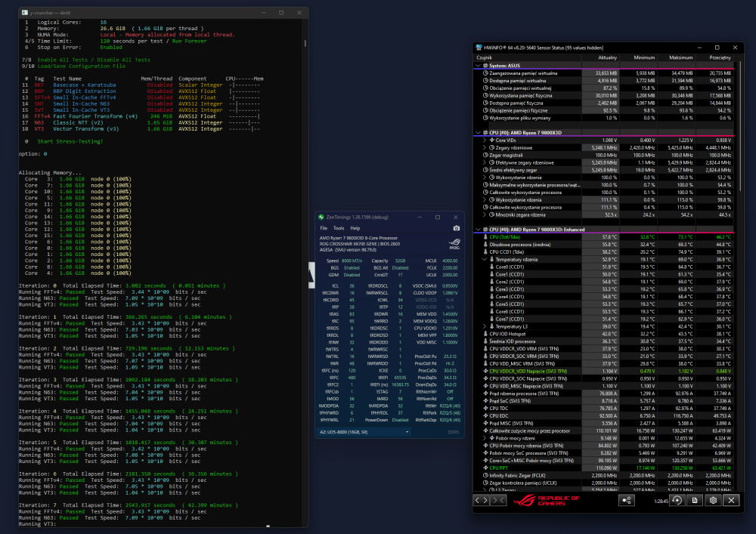Click the Maksimum column header
The image size is (756, 534).
click(680, 57)
